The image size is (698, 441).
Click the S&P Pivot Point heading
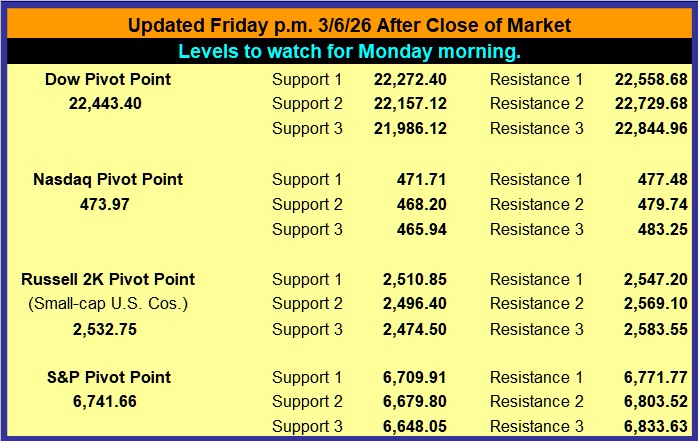click(x=108, y=377)
